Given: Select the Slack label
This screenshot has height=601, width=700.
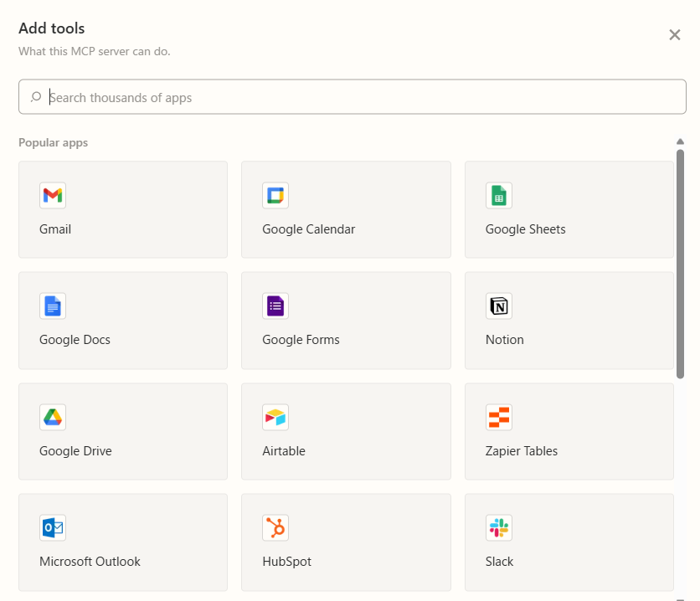Looking at the screenshot, I should click(499, 562).
